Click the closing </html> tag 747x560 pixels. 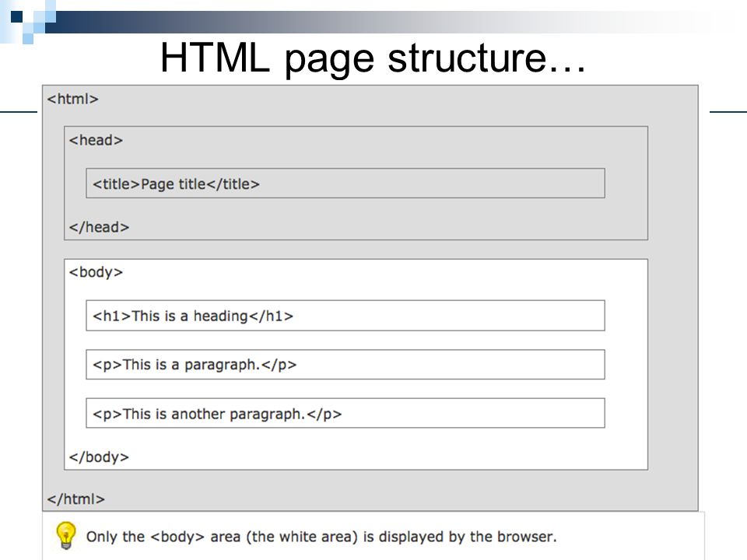[75, 499]
